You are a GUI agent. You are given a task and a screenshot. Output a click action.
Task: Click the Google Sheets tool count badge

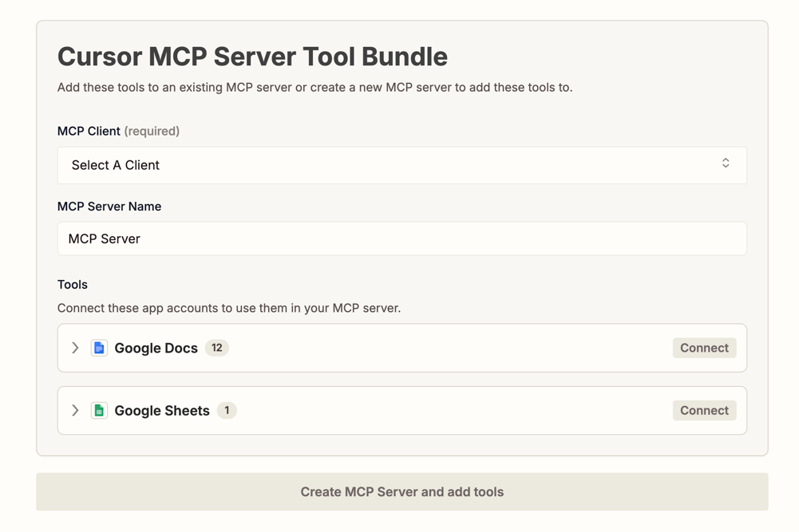point(227,411)
